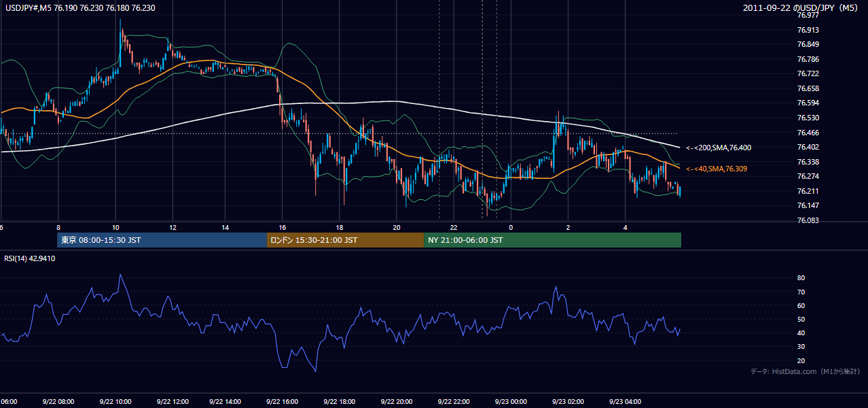This screenshot has height=408, width=868.
Task: Select the London session bar 15:30-21:00 JST
Action: 345,240
